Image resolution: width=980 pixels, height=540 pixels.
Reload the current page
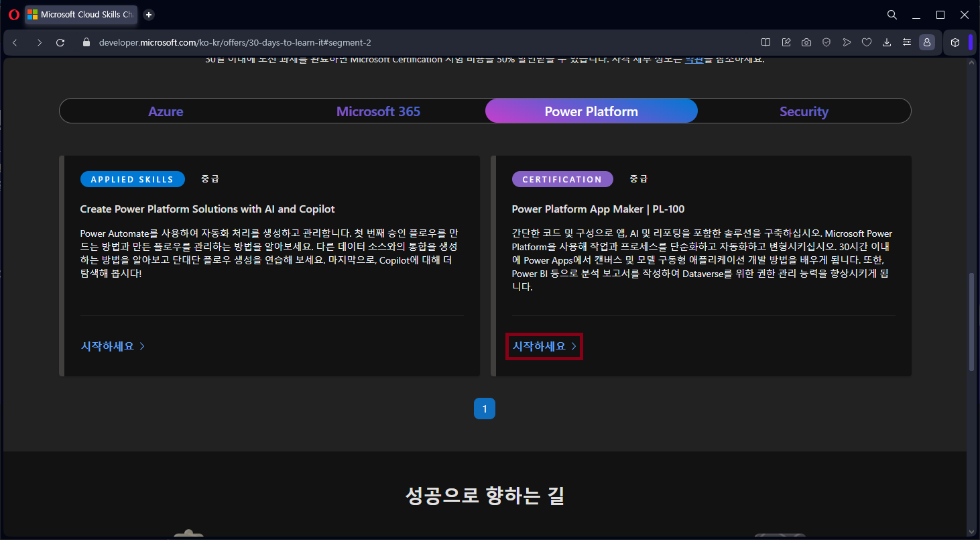tap(60, 42)
